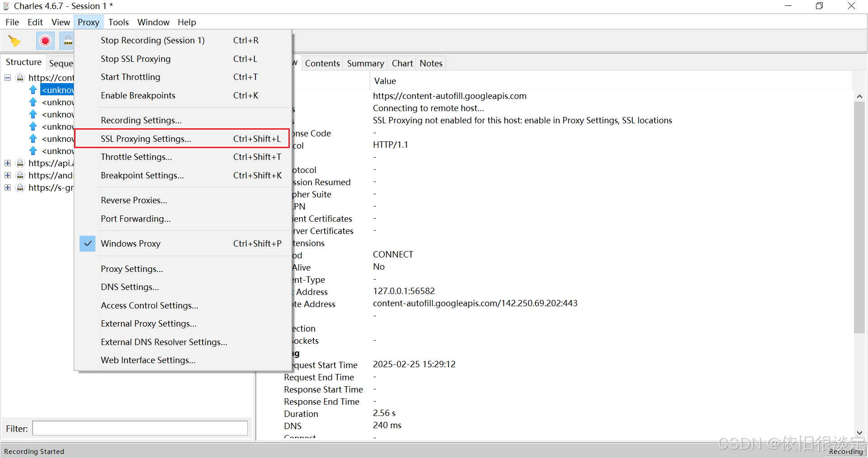Open Proxy Settings...

183,269
